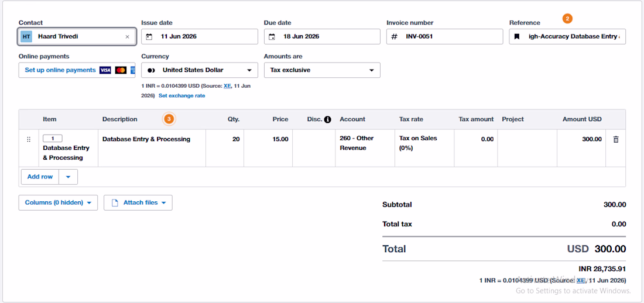The image size is (644, 303).
Task: Click the Description cell Database Entry & Processing
Action: click(152, 148)
